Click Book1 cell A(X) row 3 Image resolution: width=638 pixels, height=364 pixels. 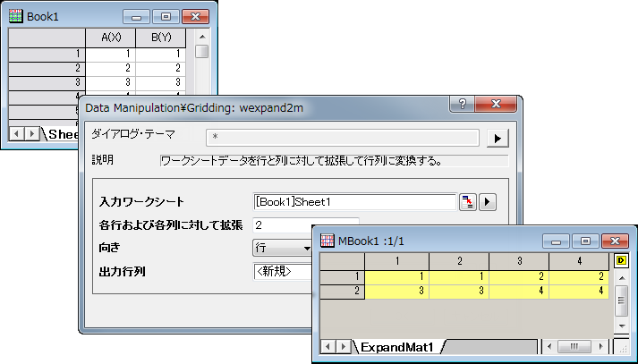pyautogui.click(x=111, y=82)
